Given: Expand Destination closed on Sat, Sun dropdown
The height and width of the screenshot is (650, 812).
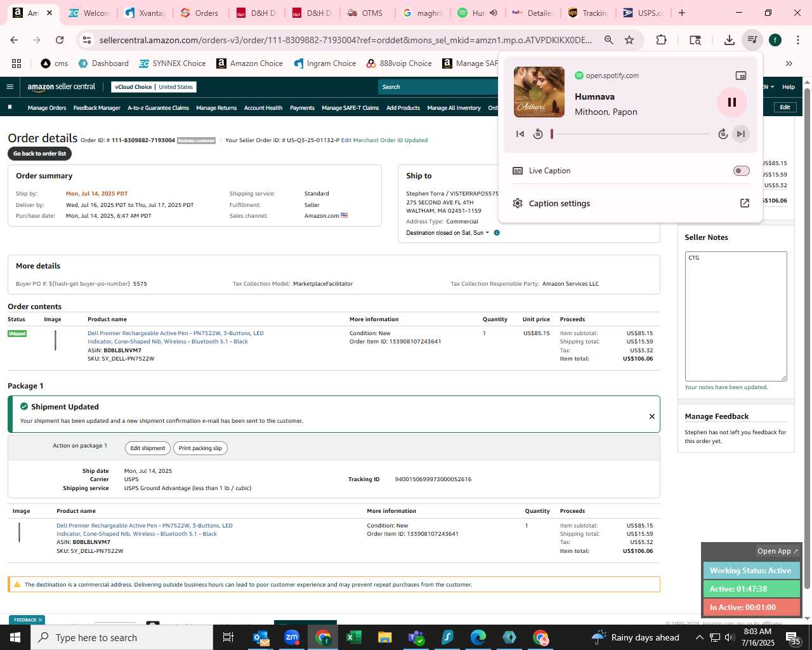Looking at the screenshot, I should tap(448, 233).
